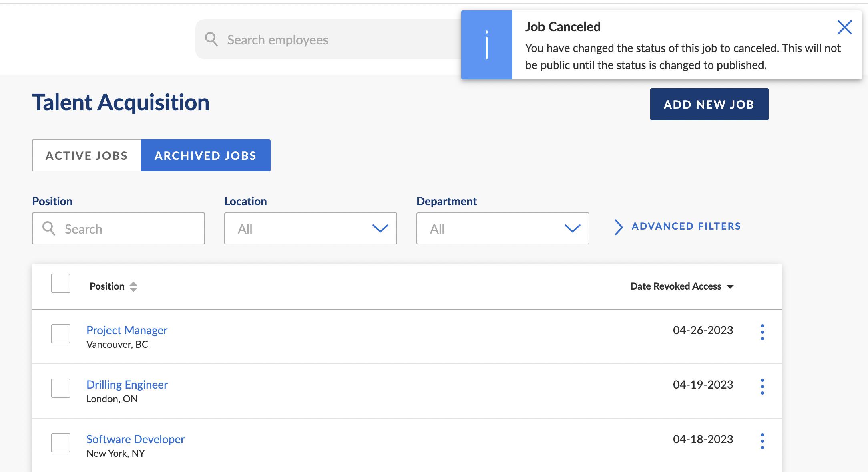The width and height of the screenshot is (868, 472).
Task: Toggle the select-all header checkbox
Action: pyautogui.click(x=61, y=283)
